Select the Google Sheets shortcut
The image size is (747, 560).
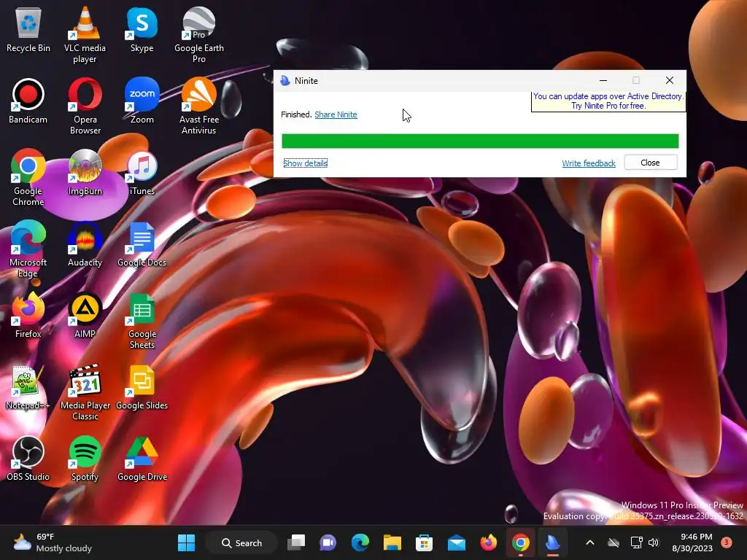tap(142, 321)
